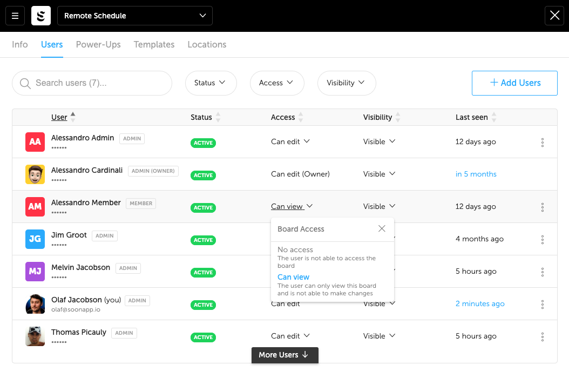Focus the Search users field
The width and height of the screenshot is (569, 392).
tap(97, 83)
